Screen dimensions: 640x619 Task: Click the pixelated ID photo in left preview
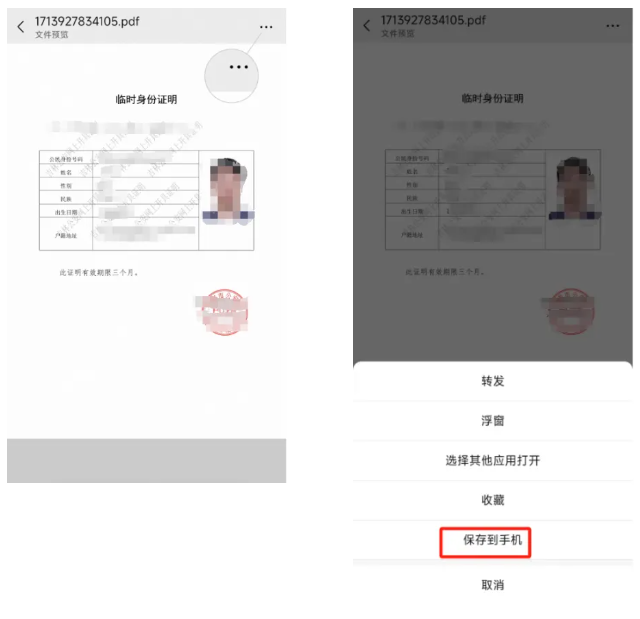228,191
